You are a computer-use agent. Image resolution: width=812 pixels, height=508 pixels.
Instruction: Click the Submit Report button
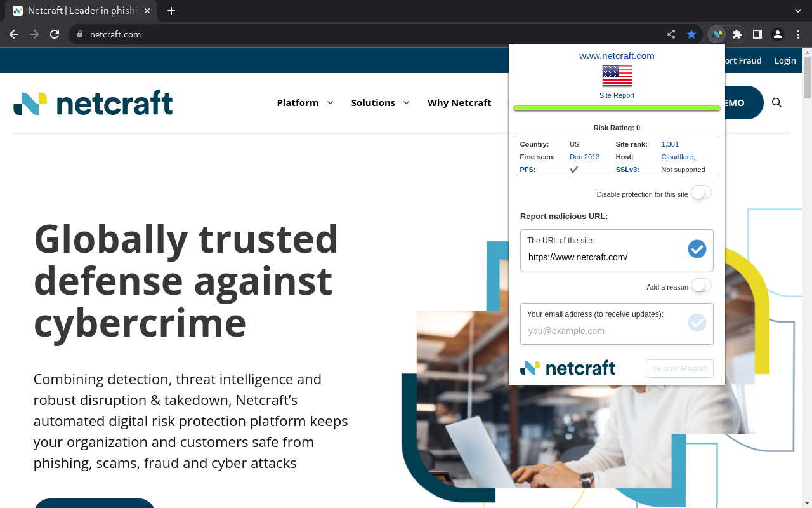click(x=679, y=369)
